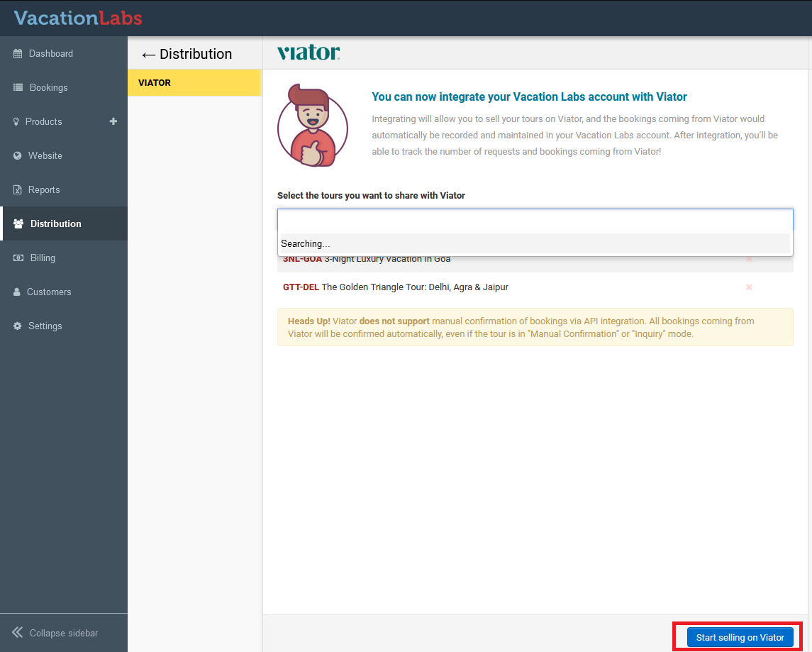Go back using the Distribution arrow

(x=148, y=55)
